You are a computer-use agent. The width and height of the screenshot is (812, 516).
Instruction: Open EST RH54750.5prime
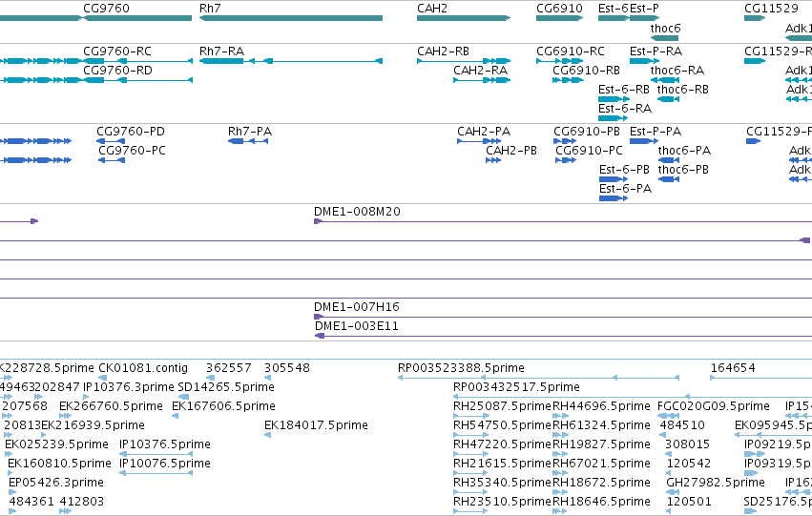coord(502,425)
